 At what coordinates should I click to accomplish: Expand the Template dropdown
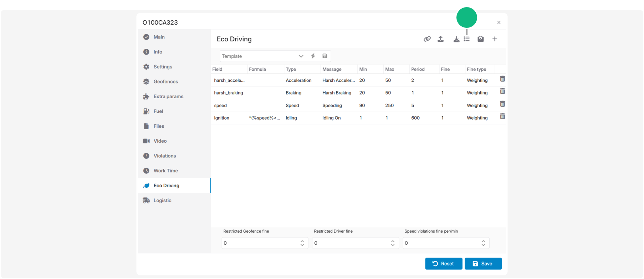[301, 56]
